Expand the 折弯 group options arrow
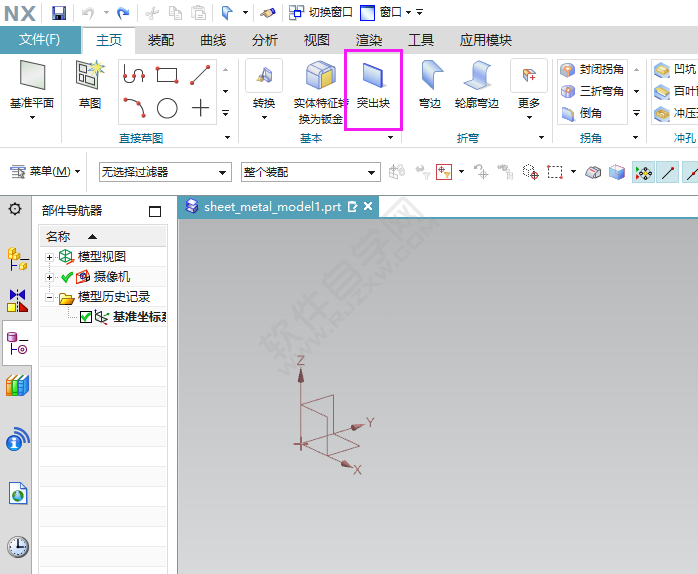Viewport: 698px width, 574px height. click(x=541, y=138)
